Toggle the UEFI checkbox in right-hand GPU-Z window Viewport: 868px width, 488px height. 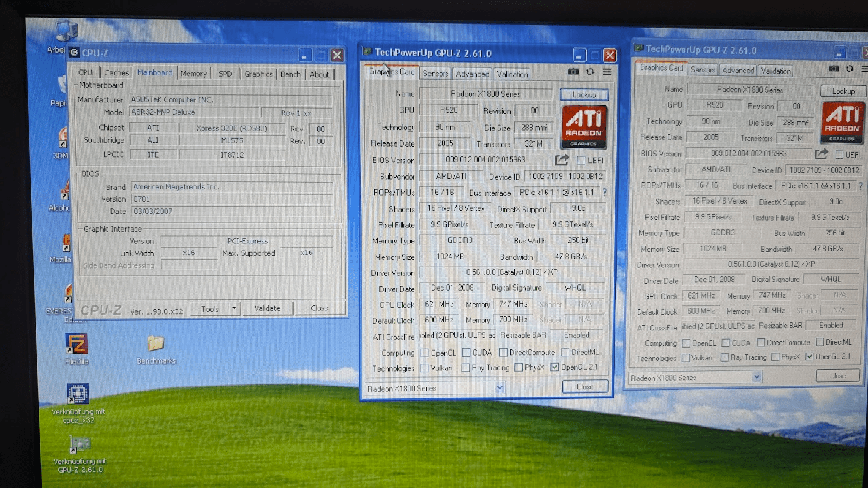(839, 154)
